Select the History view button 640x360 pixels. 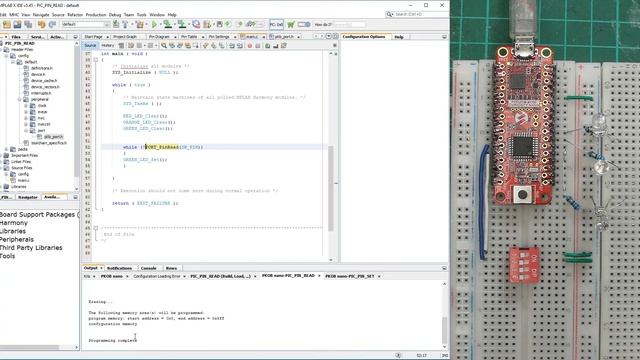coord(108,46)
